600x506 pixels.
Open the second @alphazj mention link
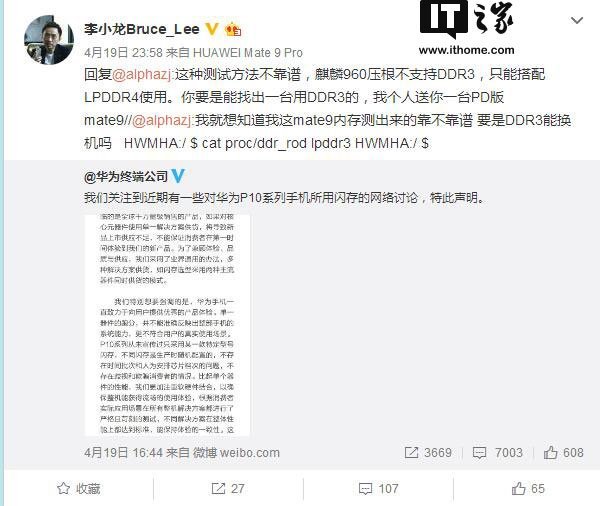[163, 120]
